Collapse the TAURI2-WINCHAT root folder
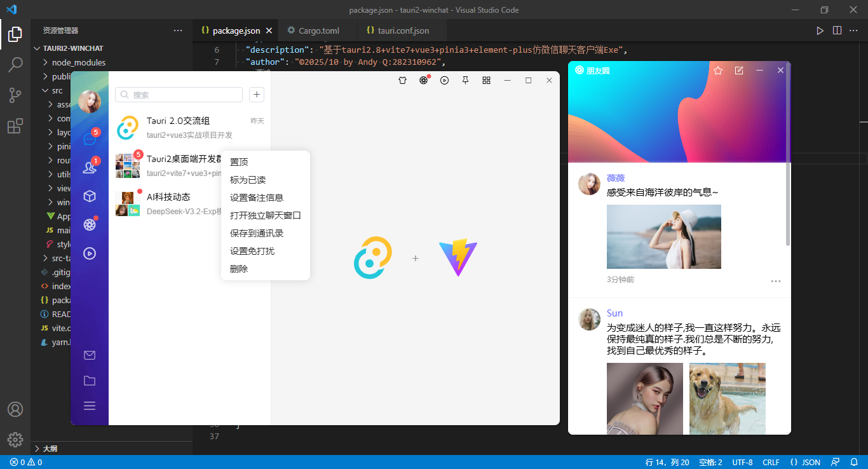The width and height of the screenshot is (868, 469). [111, 48]
